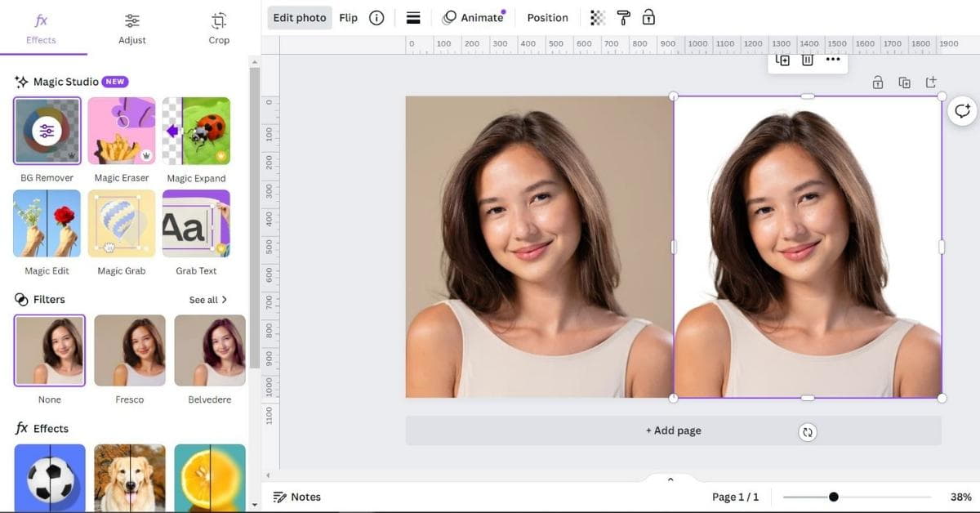The image size is (980, 513).
Task: Click the rotate handle below the image
Action: (808, 433)
